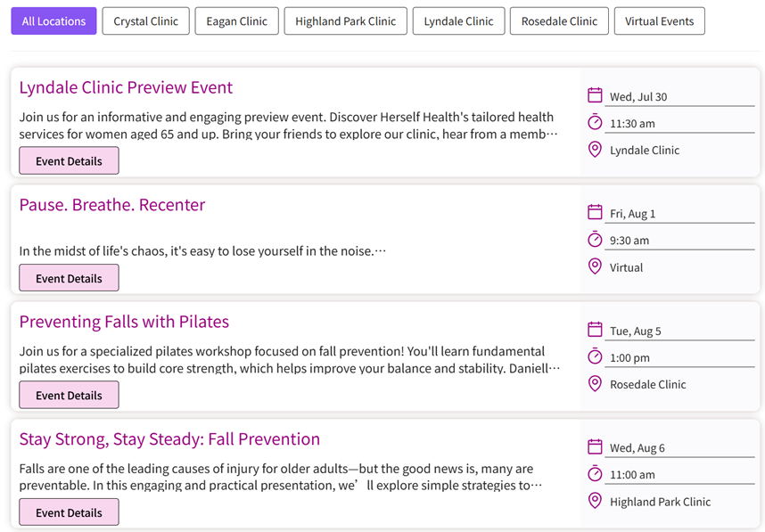Screen dimensions: 765x532
Task: Filter events by Crystal Clinic
Action: coord(145,21)
